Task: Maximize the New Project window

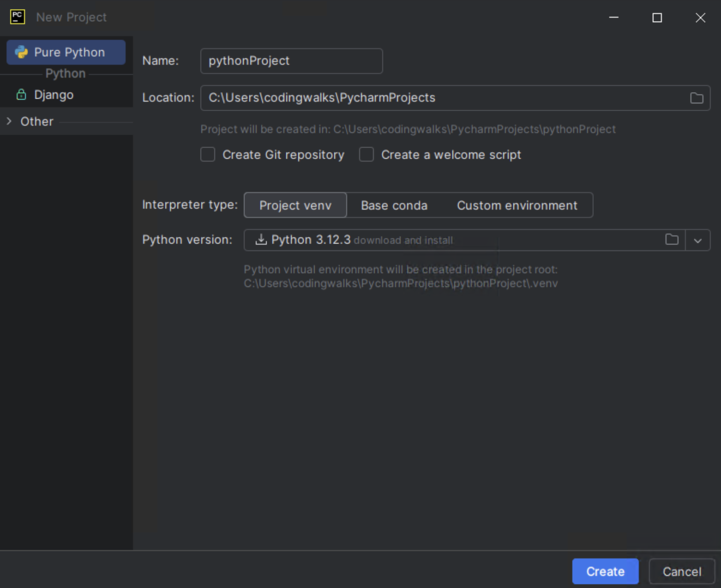Action: pos(657,18)
